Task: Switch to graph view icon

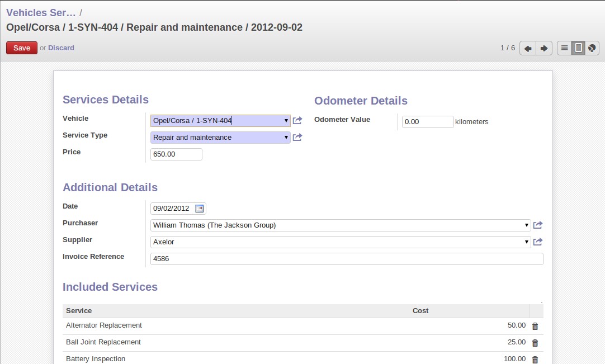Action: coord(592,48)
